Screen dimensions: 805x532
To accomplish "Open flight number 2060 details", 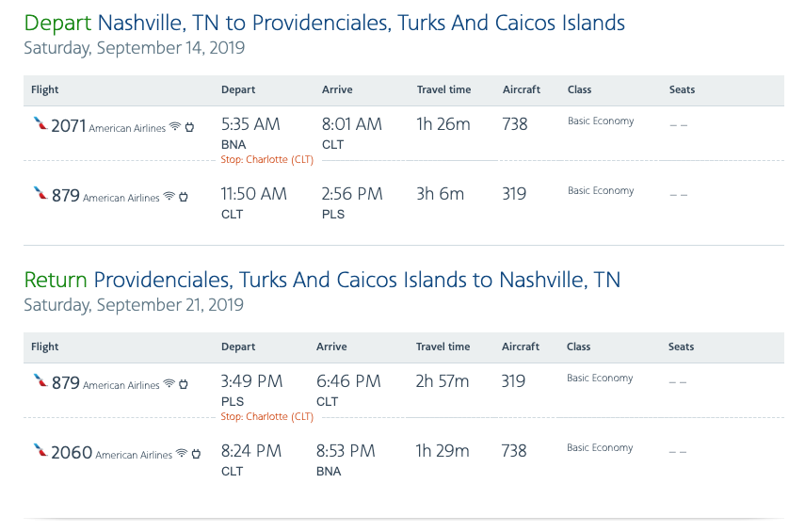I will [72, 453].
